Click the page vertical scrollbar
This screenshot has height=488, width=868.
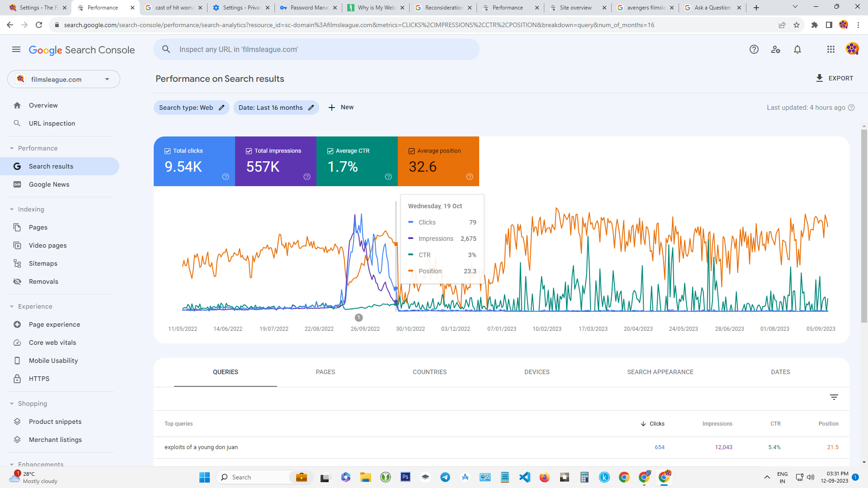pos(864,226)
